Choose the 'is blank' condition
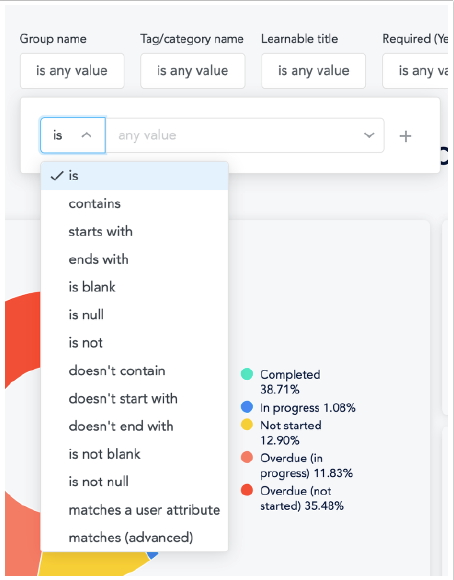 tap(134, 287)
